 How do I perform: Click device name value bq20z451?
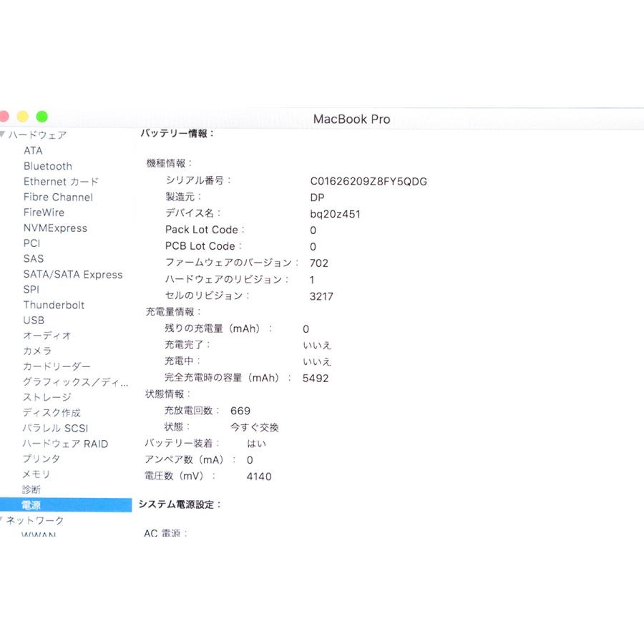tap(335, 214)
